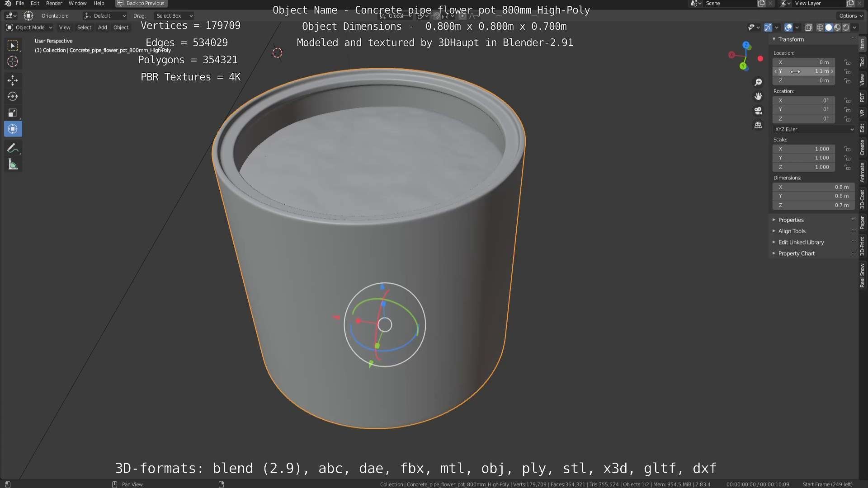The width and height of the screenshot is (868, 488).
Task: Open the Options dropdown
Action: 850,16
